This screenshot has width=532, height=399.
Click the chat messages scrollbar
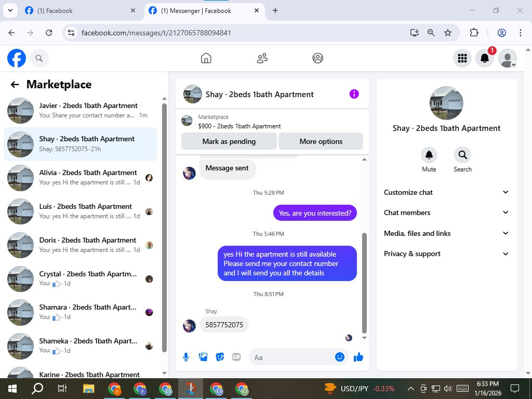point(364,283)
